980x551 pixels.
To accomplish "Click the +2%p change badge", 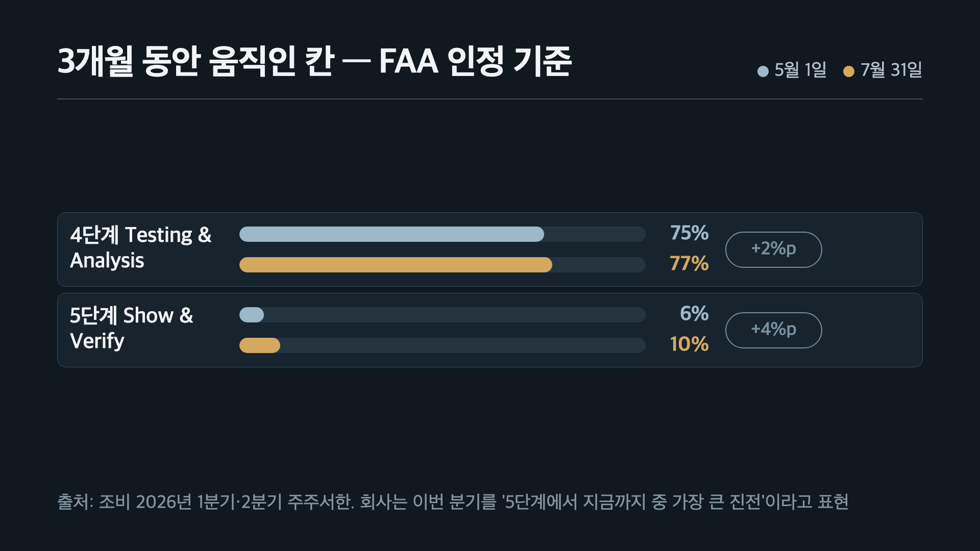I will pos(773,249).
